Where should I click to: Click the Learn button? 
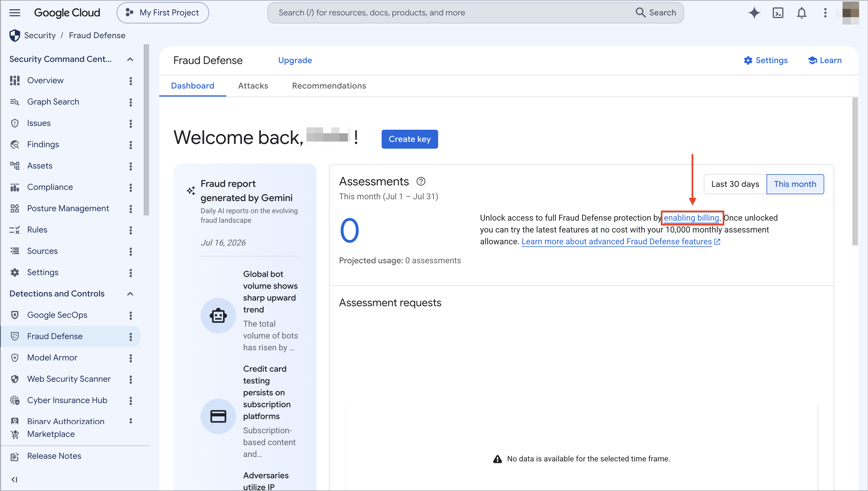pos(825,60)
